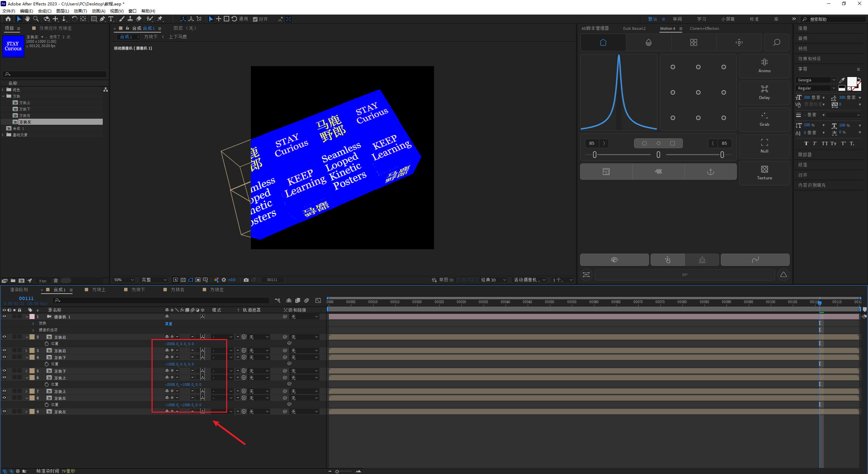Toggle visibility of layer 9 方块左
The width and height of the screenshot is (868, 474).
tap(4, 412)
